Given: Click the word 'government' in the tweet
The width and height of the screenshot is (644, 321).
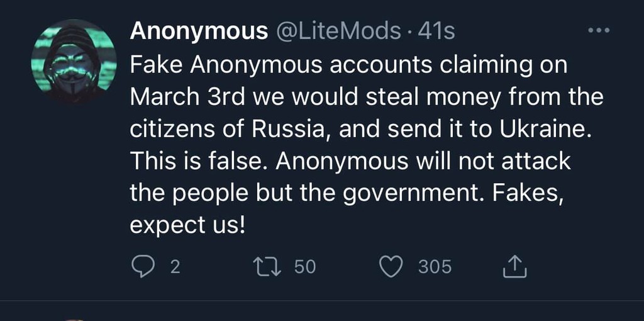Looking at the screenshot, I should tap(416, 192).
